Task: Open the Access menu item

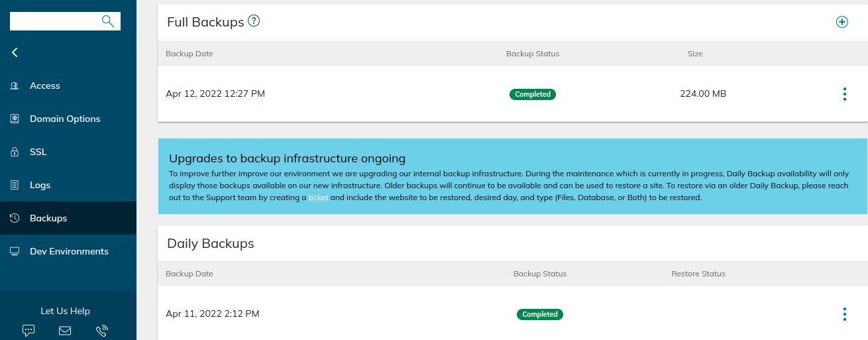Action: tap(68, 85)
